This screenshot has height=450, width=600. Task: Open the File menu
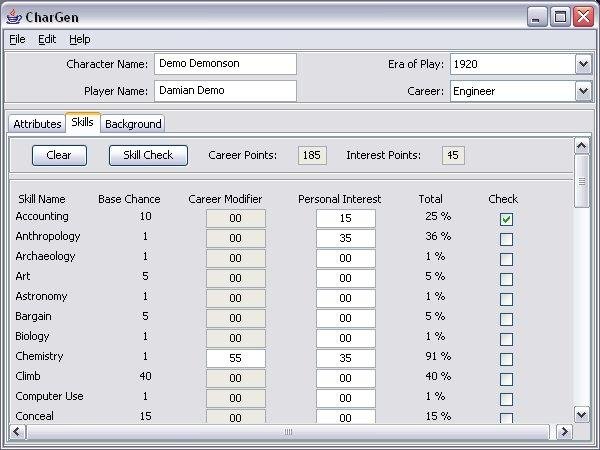pyautogui.click(x=17, y=39)
